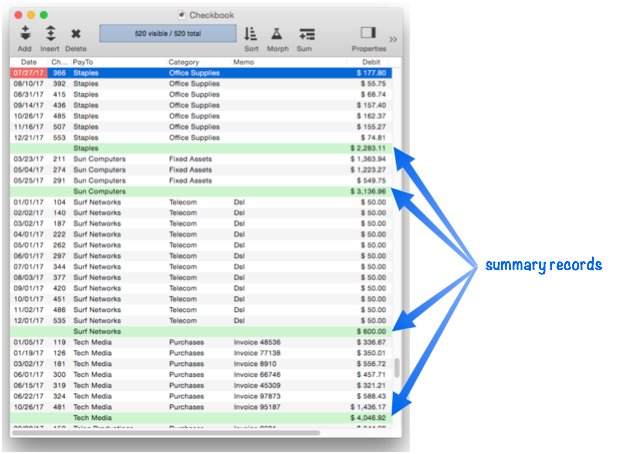Click the $ 556.72 Tech Media debit
This screenshot has height=454, width=622.
pos(371,364)
